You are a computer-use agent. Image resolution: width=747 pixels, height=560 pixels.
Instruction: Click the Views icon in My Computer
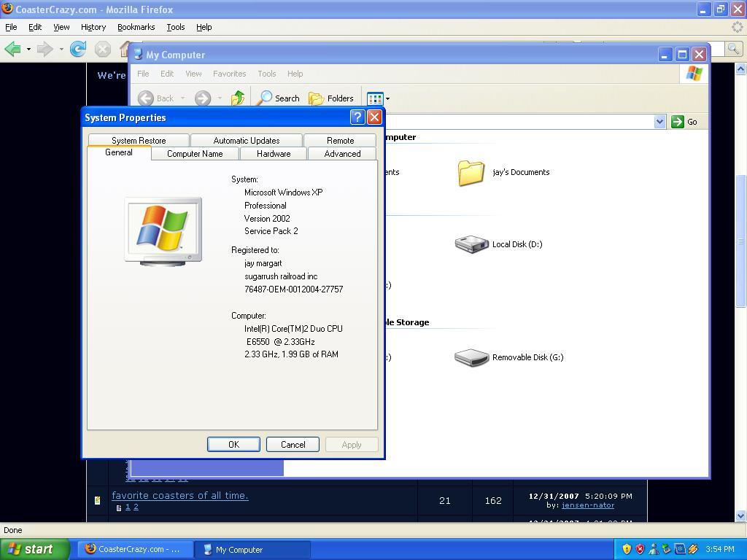375,98
